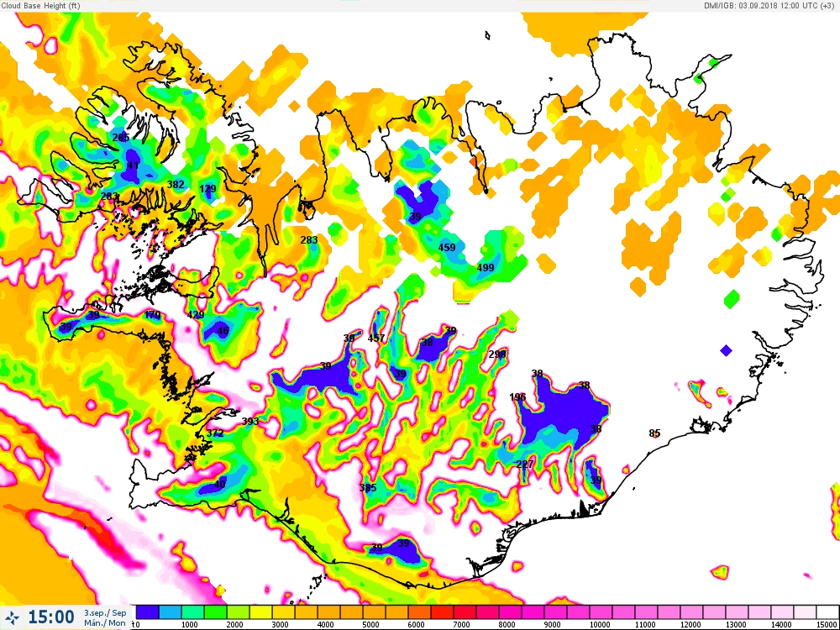The width and height of the screenshot is (840, 630).
Task: Click the 382 value label
Action: [x=176, y=184]
